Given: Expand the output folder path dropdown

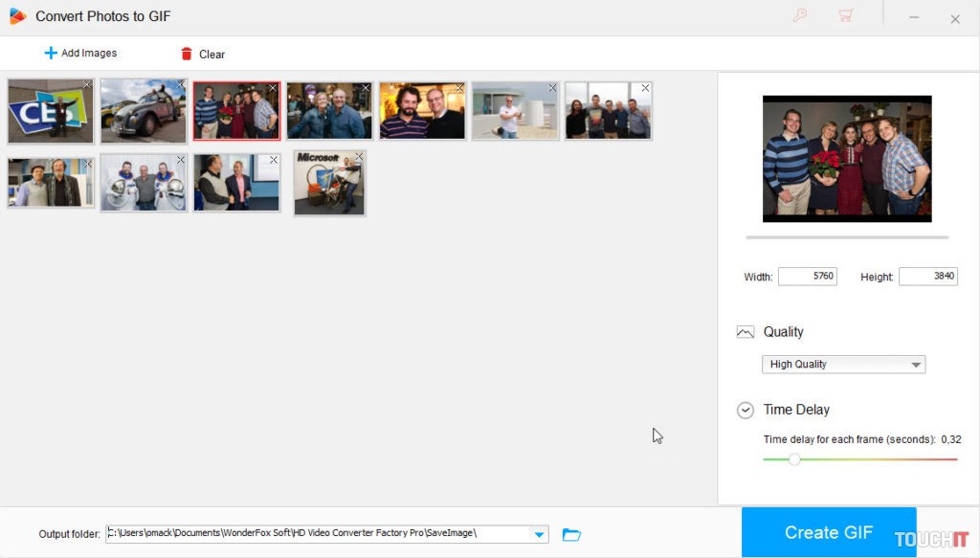Looking at the screenshot, I should tap(539, 534).
